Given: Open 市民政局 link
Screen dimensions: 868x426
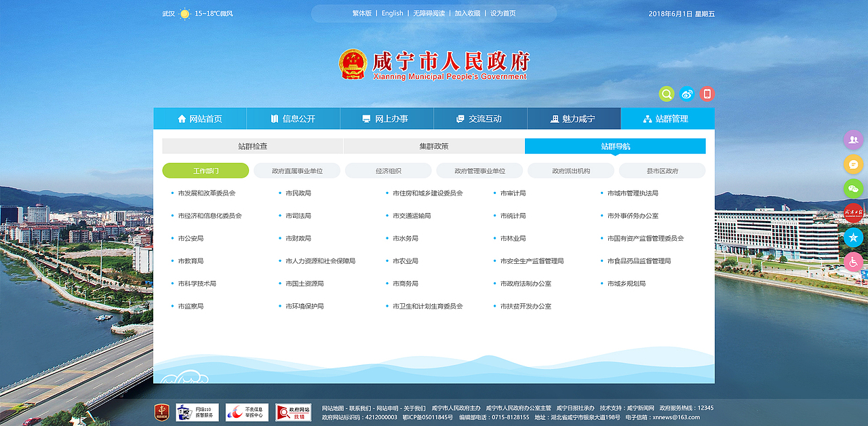Looking at the screenshot, I should click(x=298, y=193).
